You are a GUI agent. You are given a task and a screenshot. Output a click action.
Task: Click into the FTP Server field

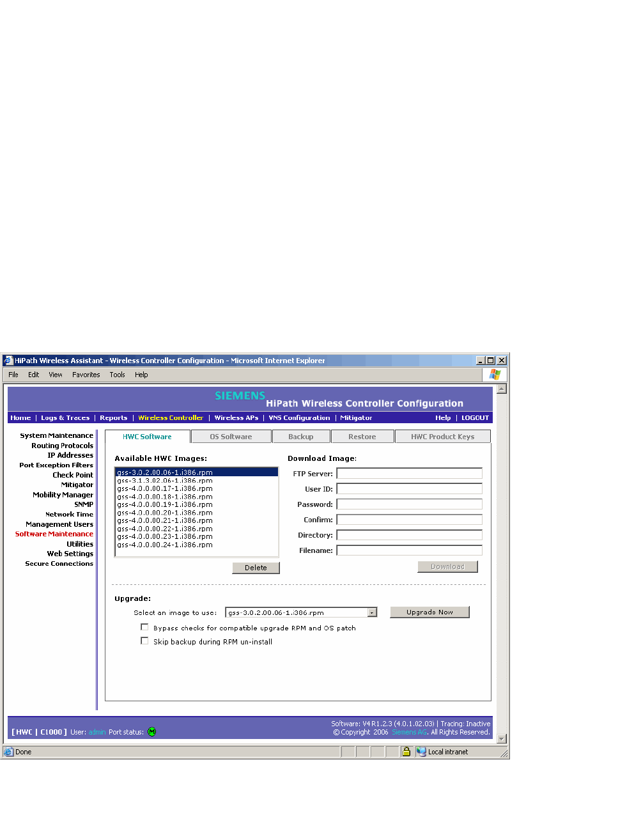[410, 473]
